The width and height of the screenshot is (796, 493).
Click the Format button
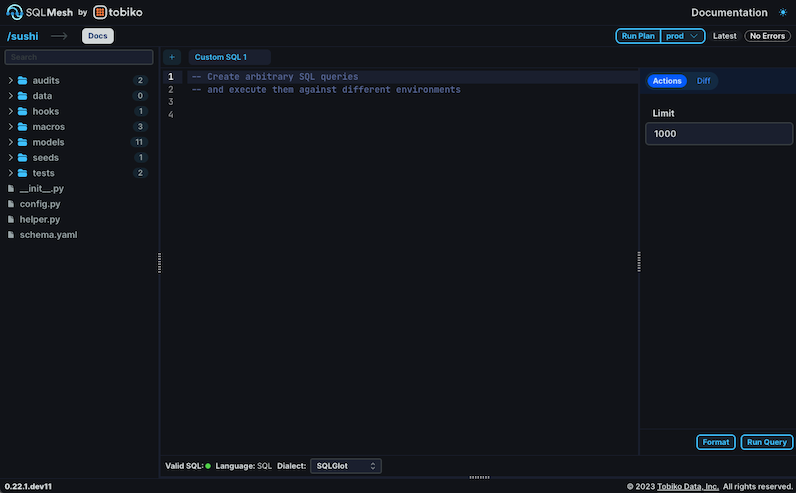715,442
